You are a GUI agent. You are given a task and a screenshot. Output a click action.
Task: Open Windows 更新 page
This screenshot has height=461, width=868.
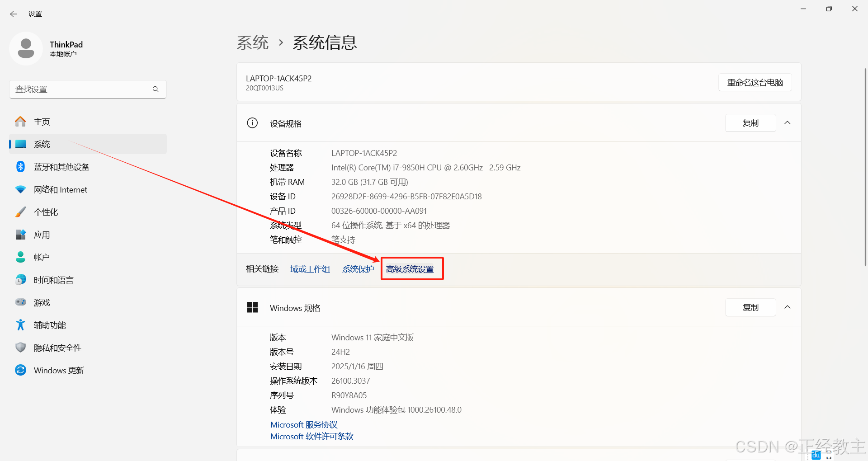click(88, 370)
